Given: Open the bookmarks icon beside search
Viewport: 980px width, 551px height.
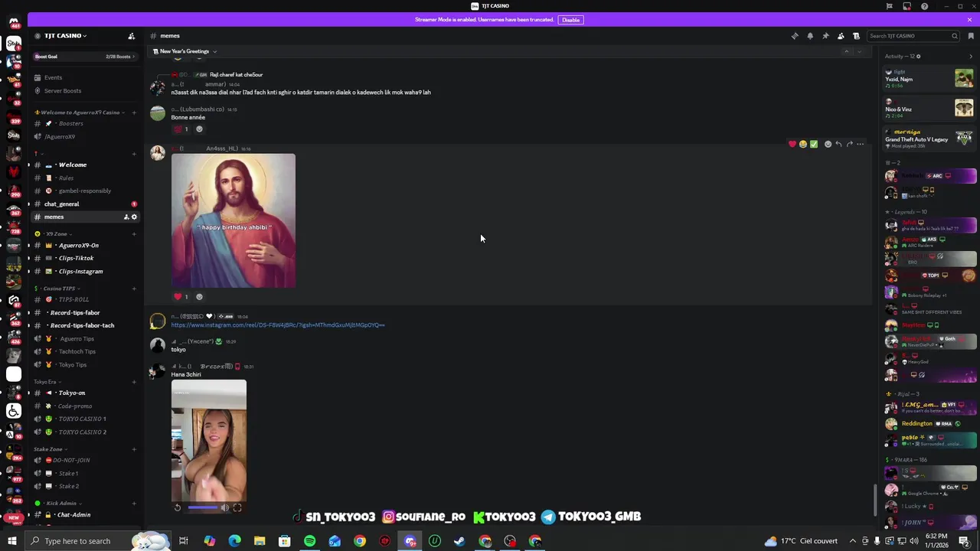Looking at the screenshot, I should click(971, 36).
